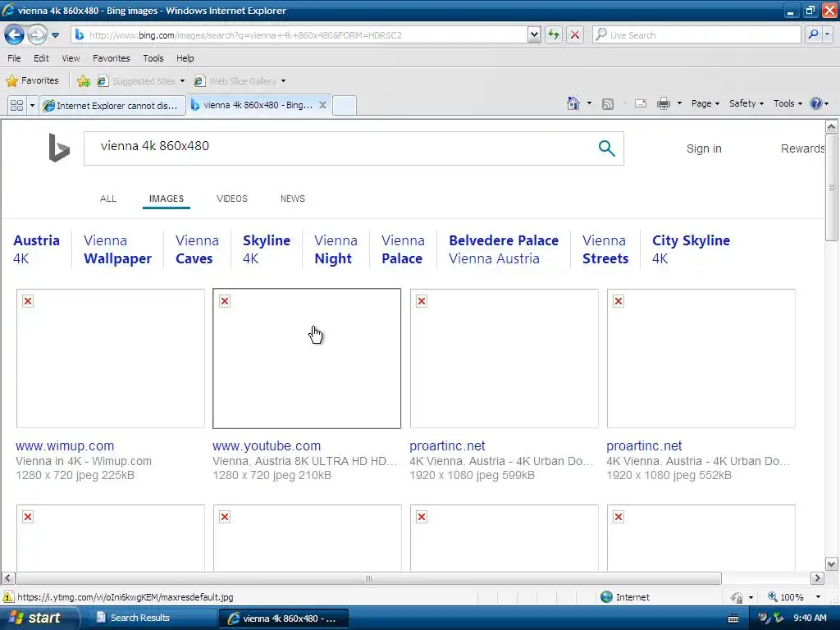The height and width of the screenshot is (630, 840).
Task: Click the Print icon
Action: click(x=663, y=103)
